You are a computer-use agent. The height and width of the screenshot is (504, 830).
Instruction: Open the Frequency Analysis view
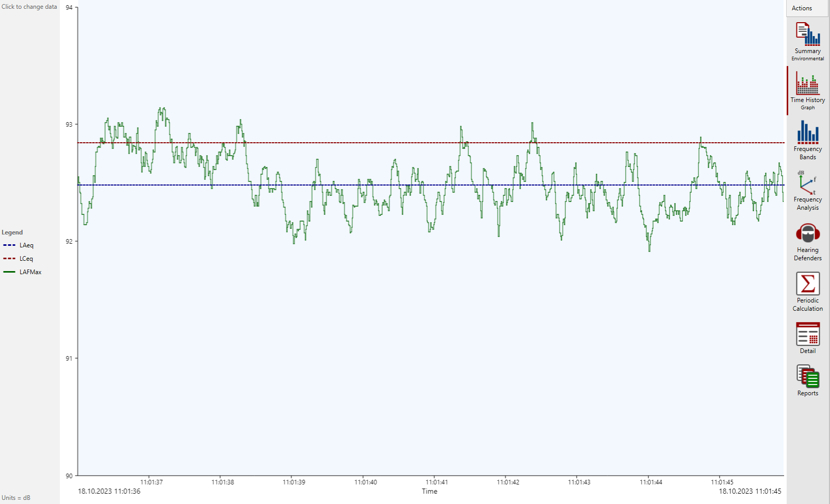(x=808, y=191)
